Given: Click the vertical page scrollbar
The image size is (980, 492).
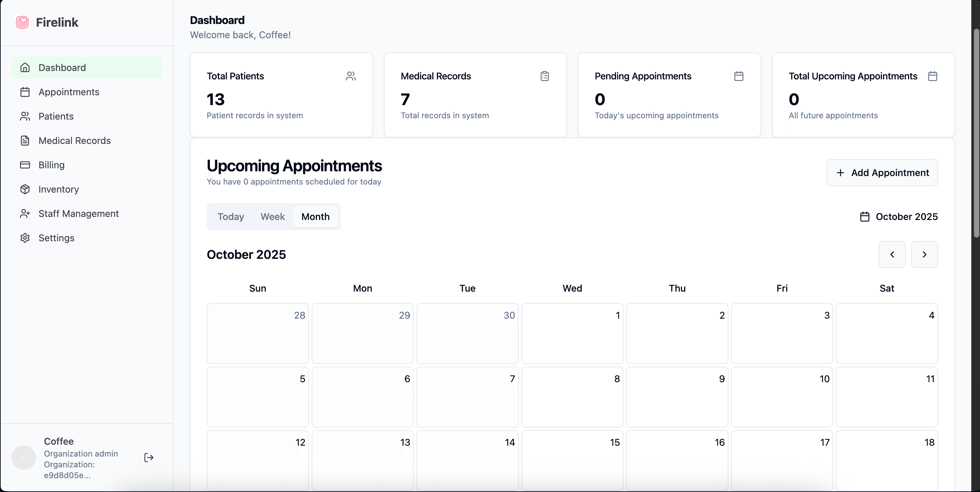Looking at the screenshot, I should pos(976,133).
